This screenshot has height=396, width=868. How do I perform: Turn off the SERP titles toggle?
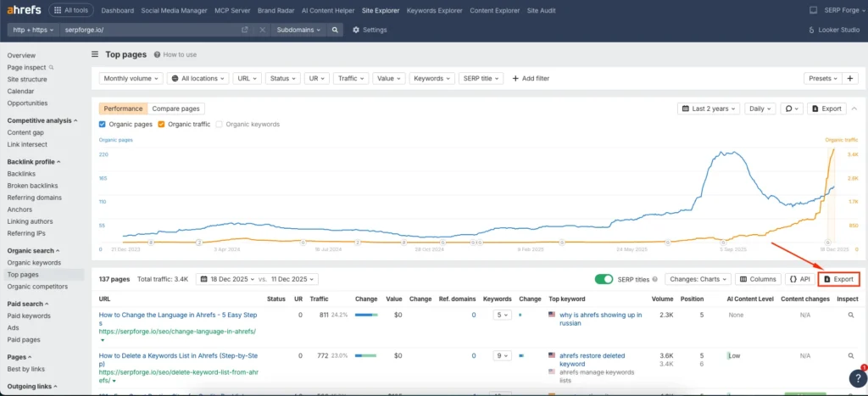pyautogui.click(x=604, y=279)
